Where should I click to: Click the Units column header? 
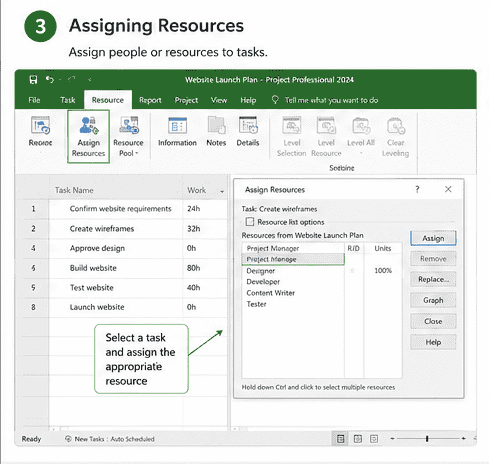[383, 248]
